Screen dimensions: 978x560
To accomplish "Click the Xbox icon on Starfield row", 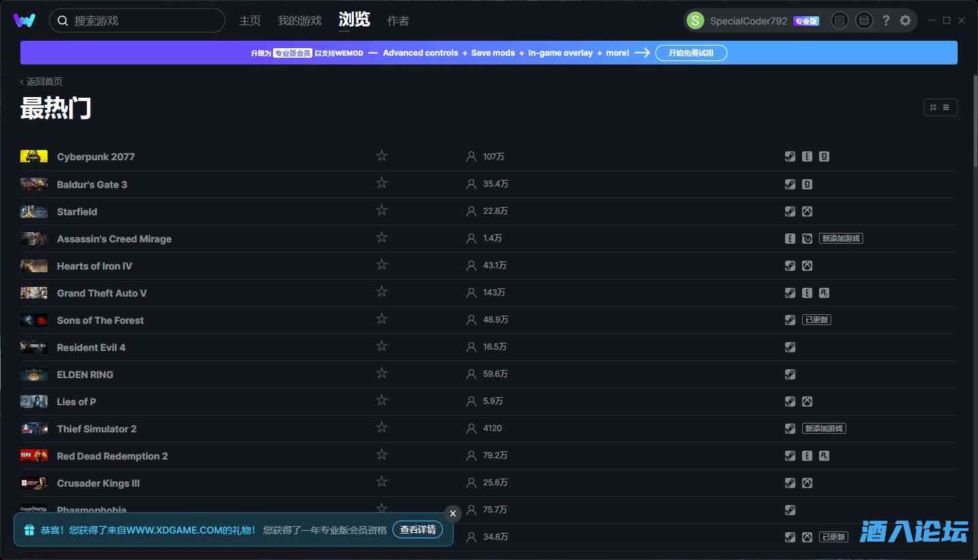I will [x=807, y=212].
